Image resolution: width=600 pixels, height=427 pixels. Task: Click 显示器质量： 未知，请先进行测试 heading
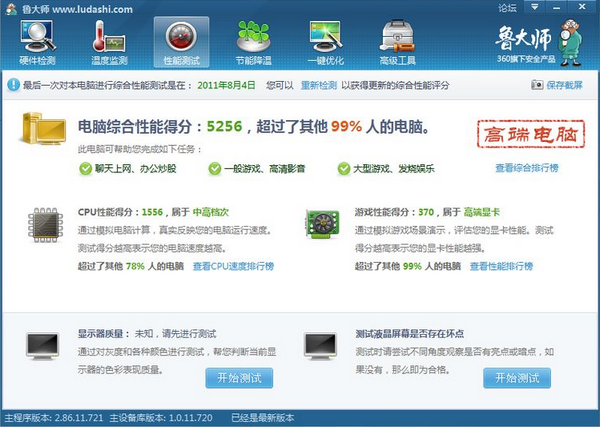[147, 334]
